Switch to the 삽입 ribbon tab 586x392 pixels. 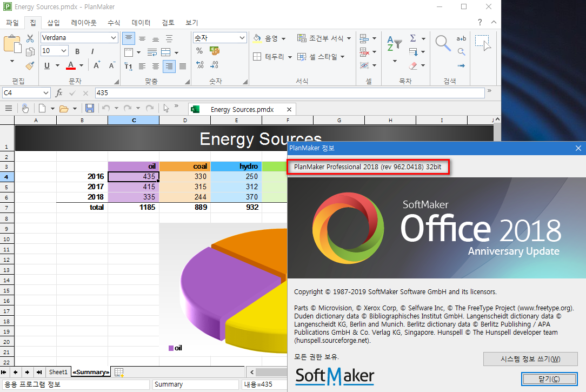(54, 22)
